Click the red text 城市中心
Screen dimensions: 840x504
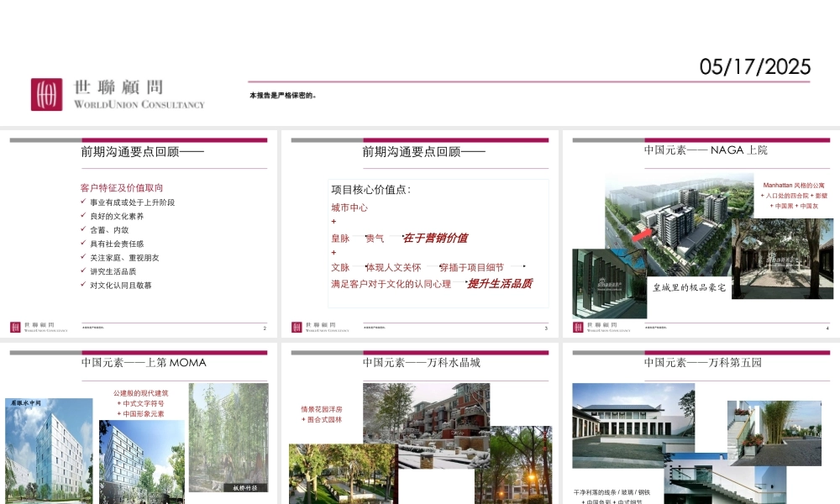point(349,207)
